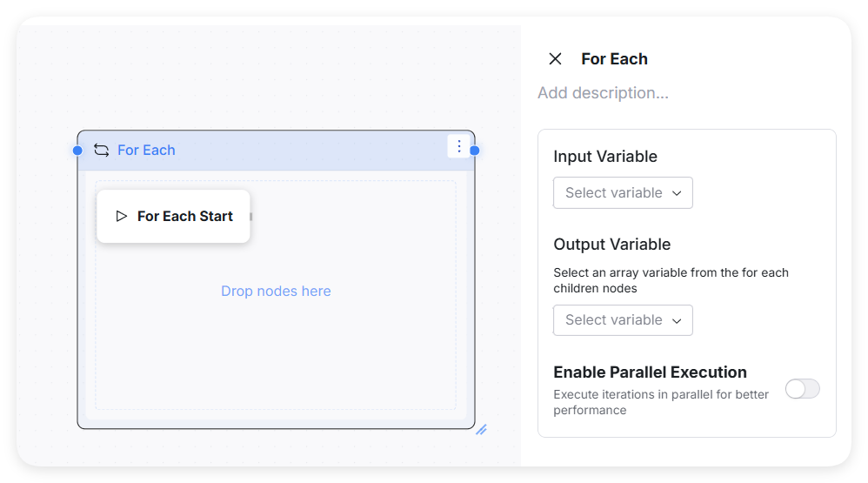Open the For Each node three-dot menu
This screenshot has width=868, height=483.
pos(459,146)
